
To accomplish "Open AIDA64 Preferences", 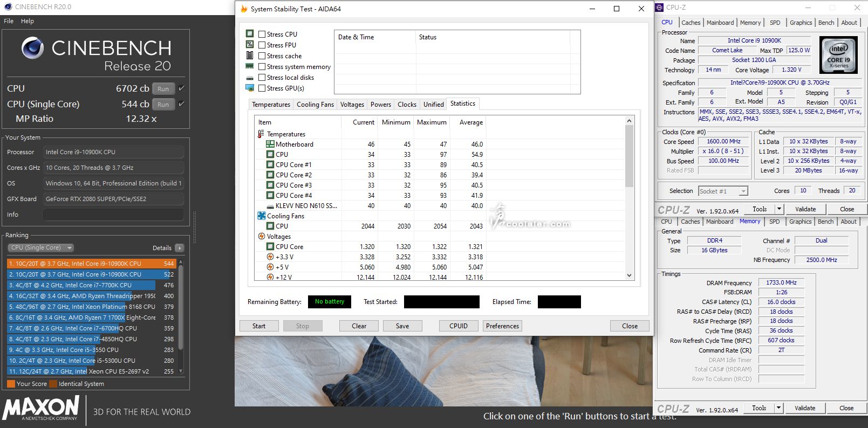I will pos(502,326).
